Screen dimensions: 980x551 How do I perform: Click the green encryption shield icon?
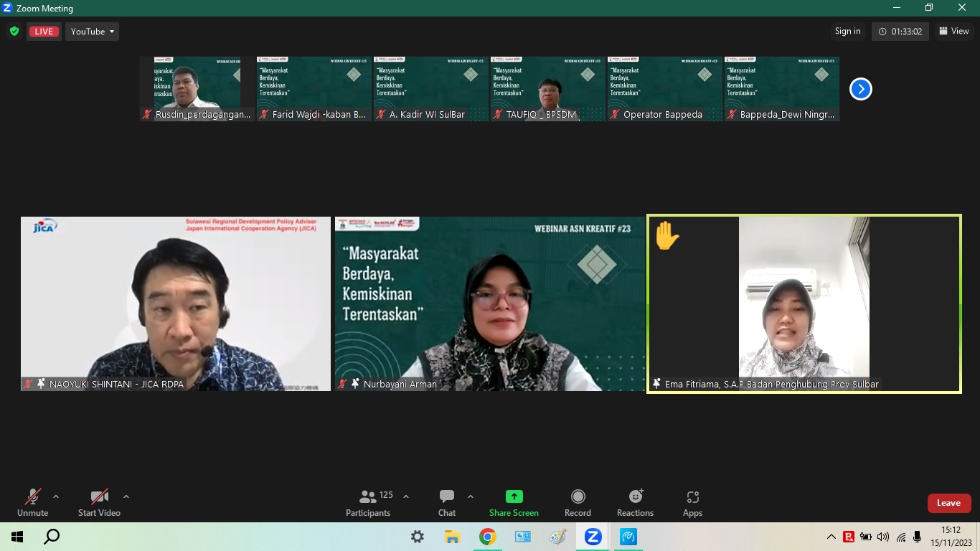14,32
